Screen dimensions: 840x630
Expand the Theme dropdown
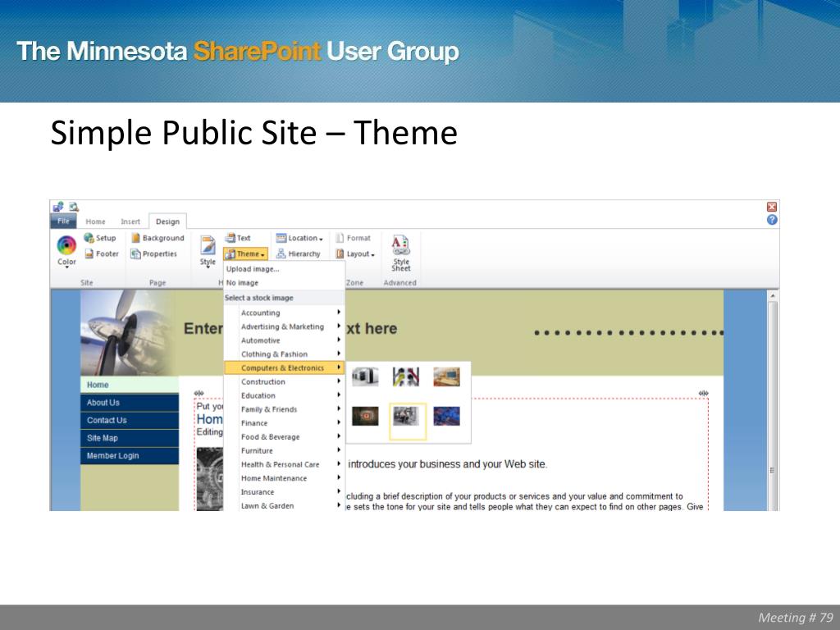(244, 254)
